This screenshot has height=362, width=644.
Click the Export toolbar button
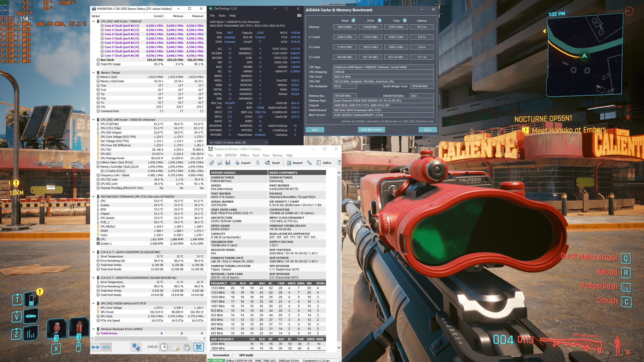[243, 163]
